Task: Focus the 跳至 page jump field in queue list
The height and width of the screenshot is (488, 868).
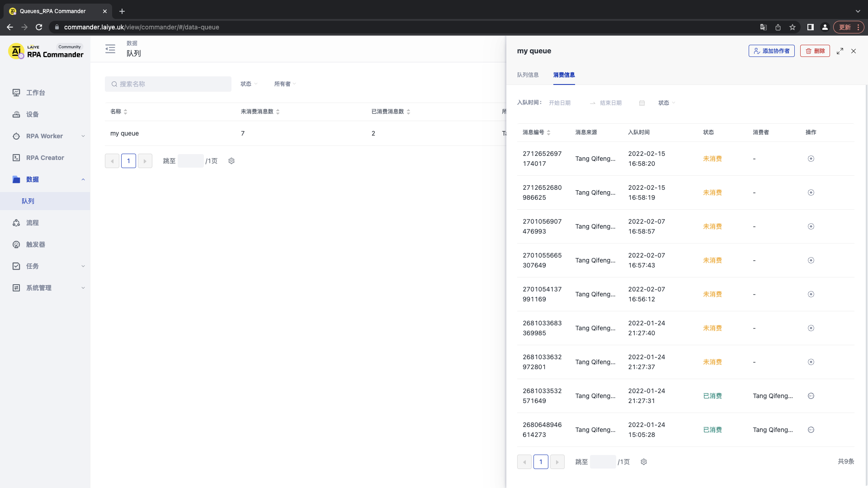Action: pyautogui.click(x=191, y=161)
